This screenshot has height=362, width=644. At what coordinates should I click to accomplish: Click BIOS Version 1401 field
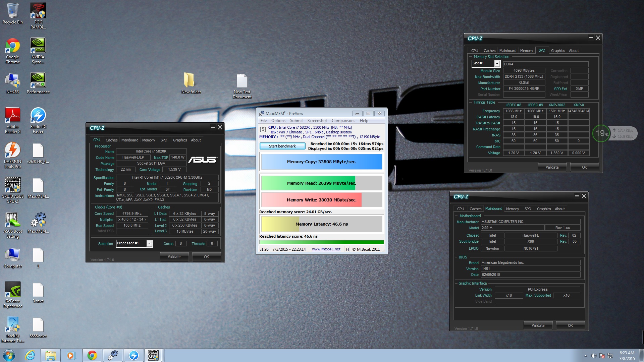pyautogui.click(x=531, y=269)
